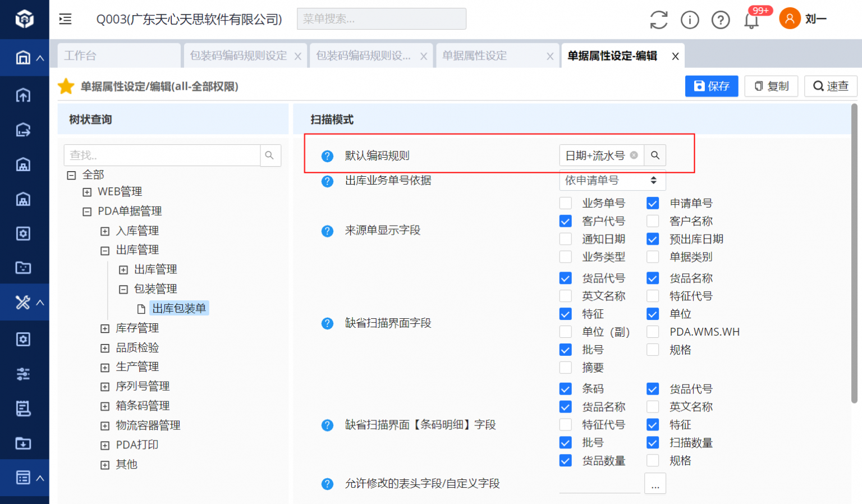Click the refresh icon in top bar
Viewport: 862px width, 504px height.
(x=658, y=20)
